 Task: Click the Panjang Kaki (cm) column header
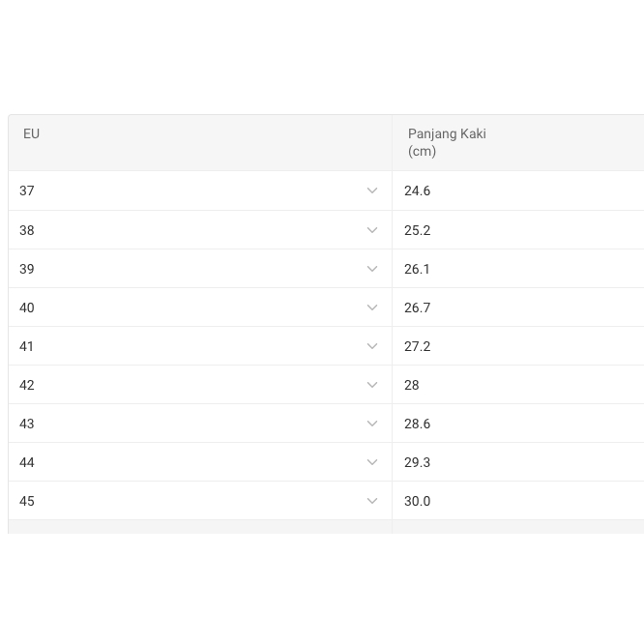coord(447,142)
